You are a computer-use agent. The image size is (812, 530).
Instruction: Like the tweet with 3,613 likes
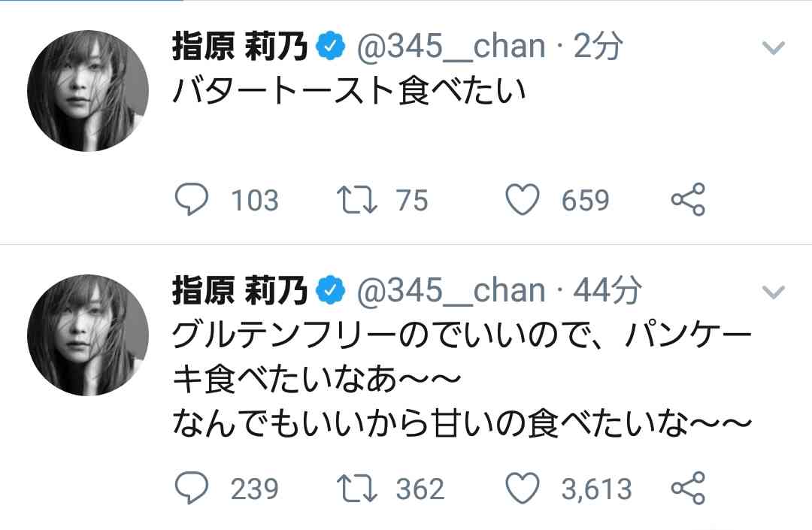522,489
